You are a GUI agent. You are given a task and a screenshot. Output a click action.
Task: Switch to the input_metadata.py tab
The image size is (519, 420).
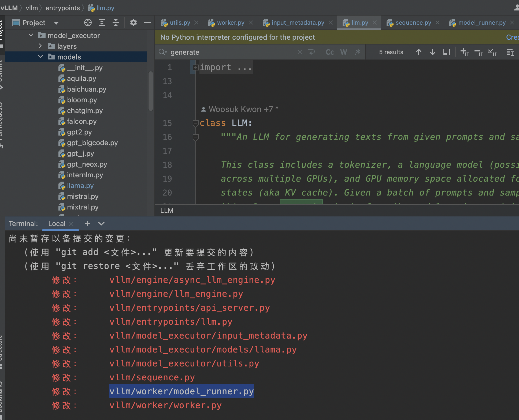[298, 23]
